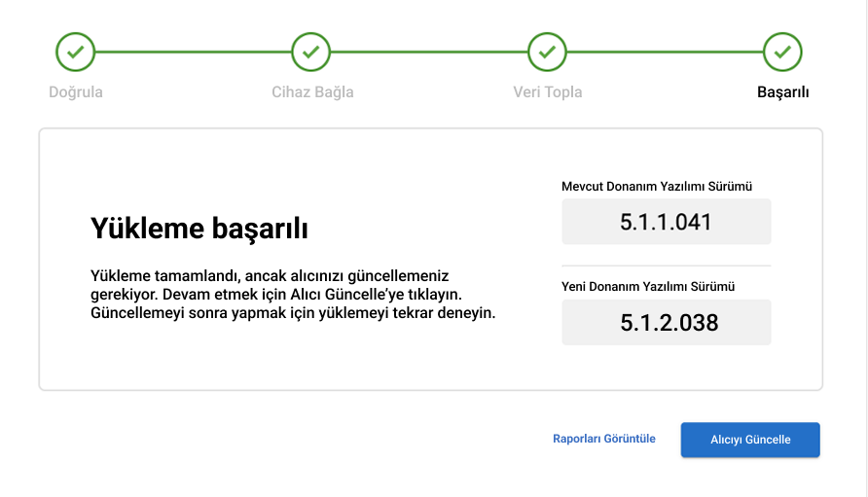
Task: Click the Doğrula step checkmark icon
Action: (76, 52)
